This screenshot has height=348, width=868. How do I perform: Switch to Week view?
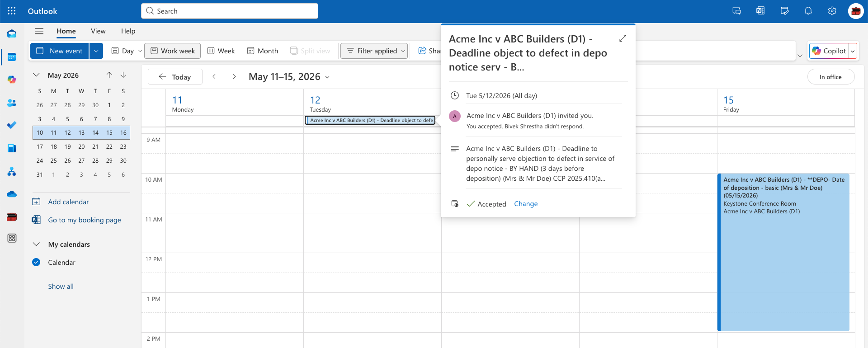click(x=221, y=51)
